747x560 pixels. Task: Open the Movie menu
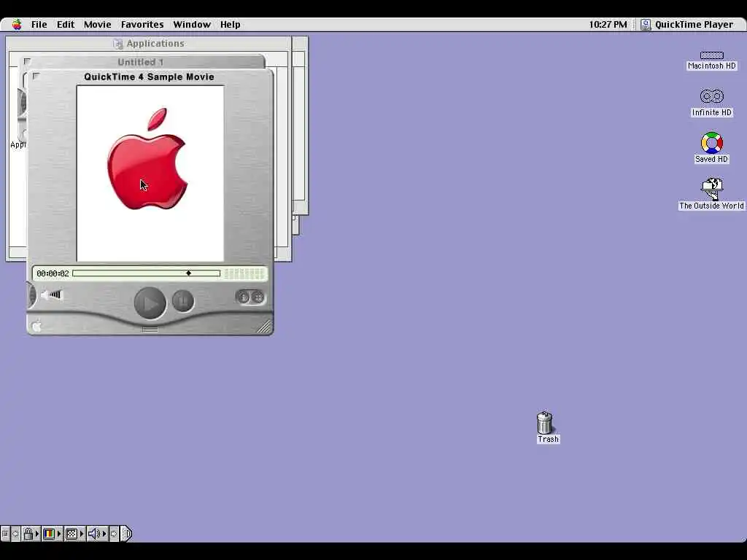(97, 24)
